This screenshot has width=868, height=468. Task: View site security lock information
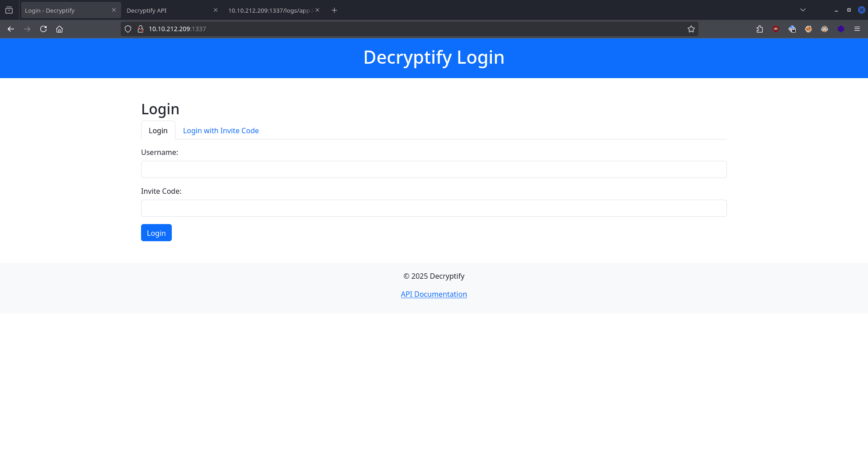tap(141, 29)
